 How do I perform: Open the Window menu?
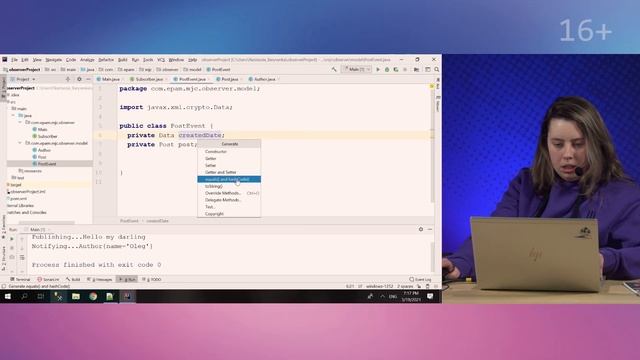[176, 60]
